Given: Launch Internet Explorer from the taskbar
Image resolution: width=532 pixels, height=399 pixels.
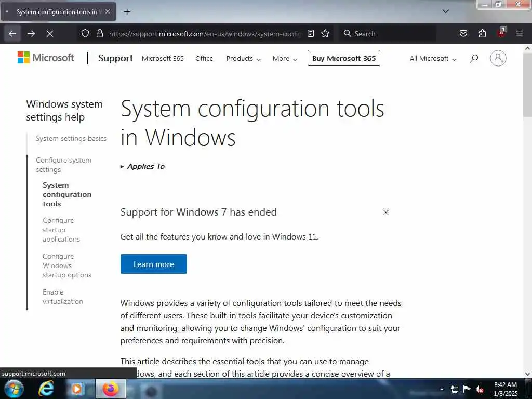Looking at the screenshot, I should pyautogui.click(x=46, y=389).
